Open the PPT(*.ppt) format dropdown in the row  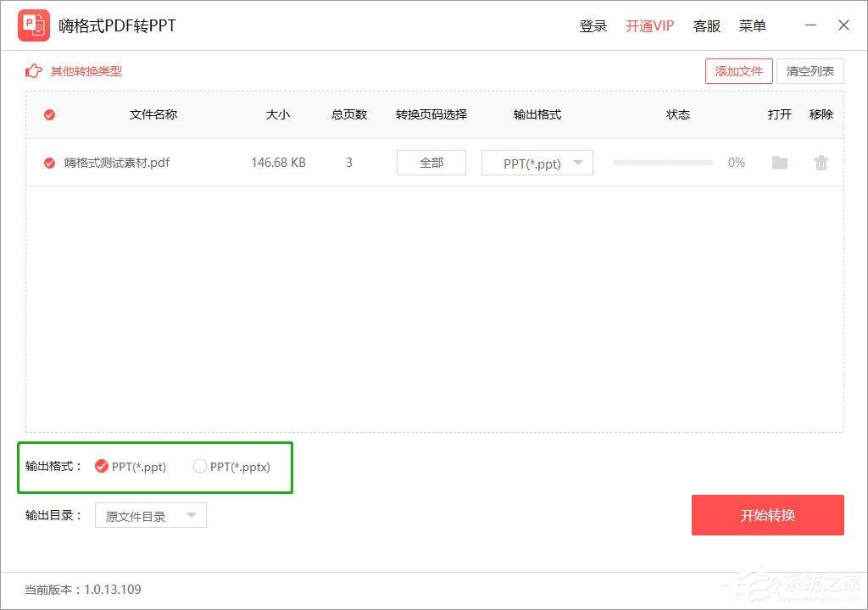point(537,163)
